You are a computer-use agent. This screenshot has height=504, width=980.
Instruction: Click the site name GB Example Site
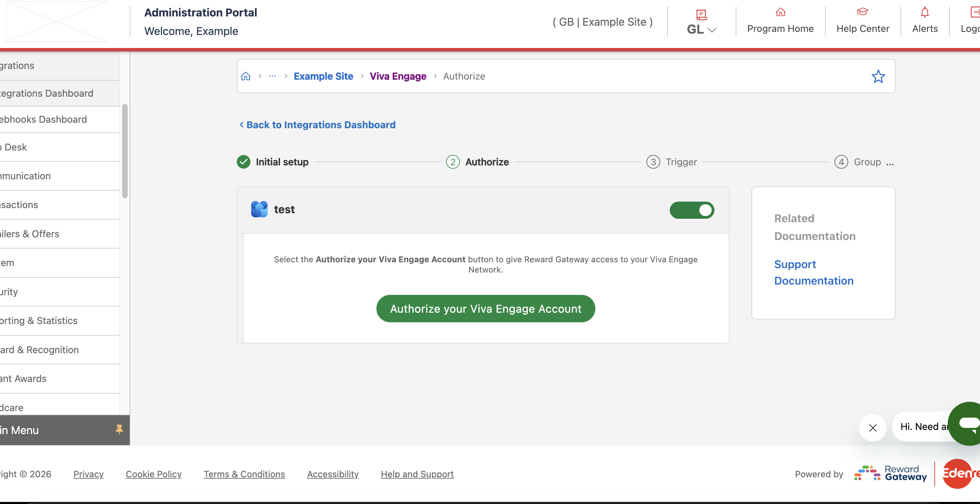click(603, 22)
